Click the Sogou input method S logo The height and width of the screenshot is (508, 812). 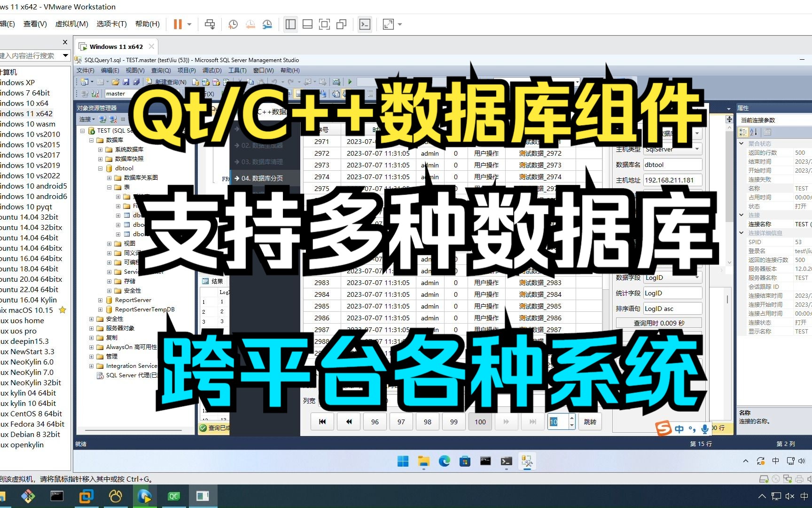click(x=664, y=428)
